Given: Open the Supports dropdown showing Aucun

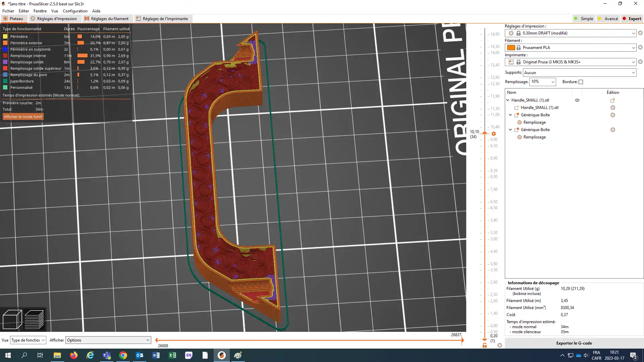Looking at the screenshot, I should pyautogui.click(x=580, y=73).
